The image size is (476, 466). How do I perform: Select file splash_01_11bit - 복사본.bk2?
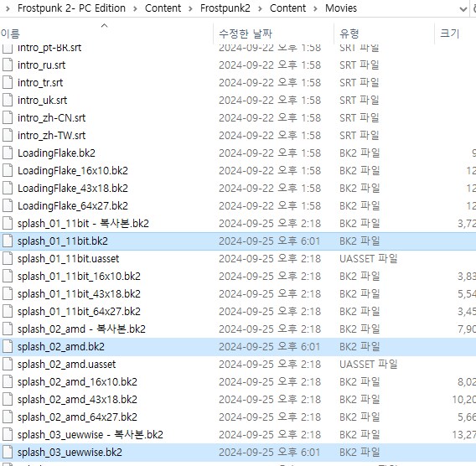pos(83,224)
